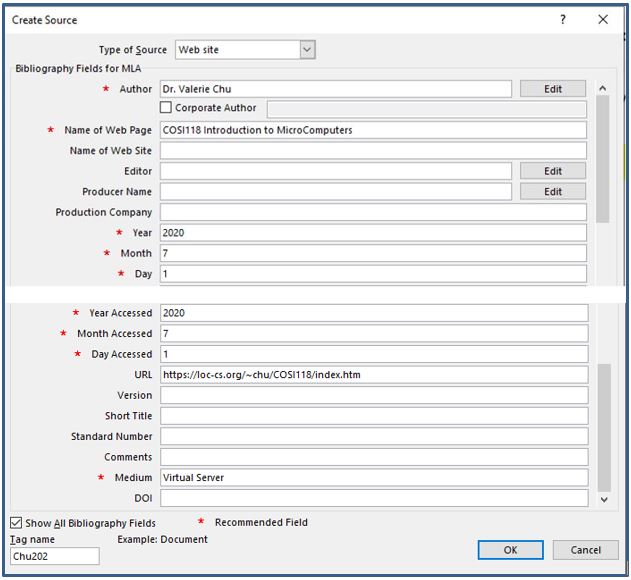Click into the Medium field

pos(372,478)
